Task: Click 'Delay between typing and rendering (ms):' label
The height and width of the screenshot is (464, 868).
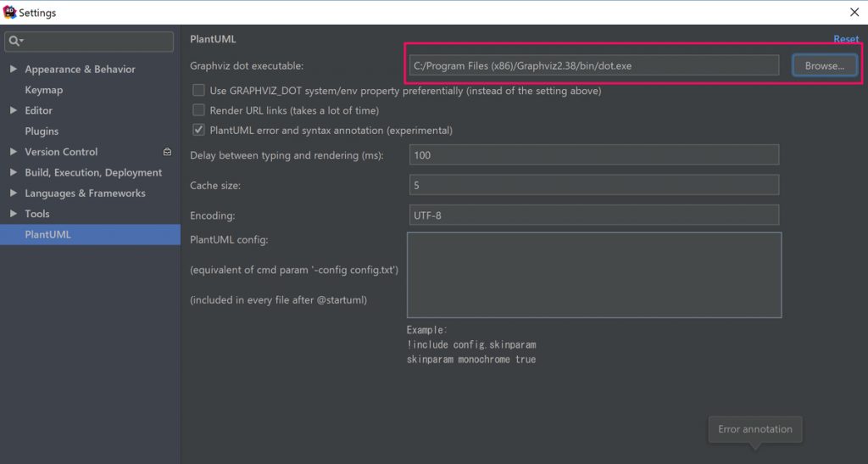Action: coord(287,155)
